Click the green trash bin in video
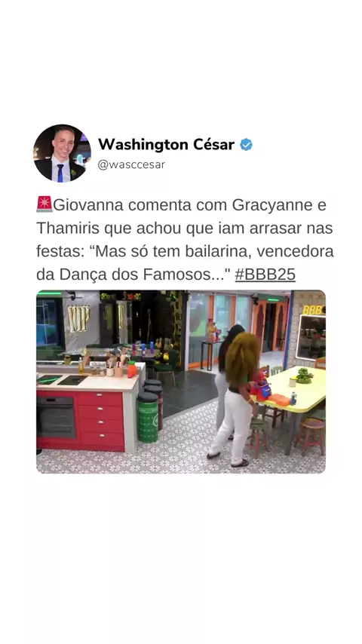 [148, 417]
